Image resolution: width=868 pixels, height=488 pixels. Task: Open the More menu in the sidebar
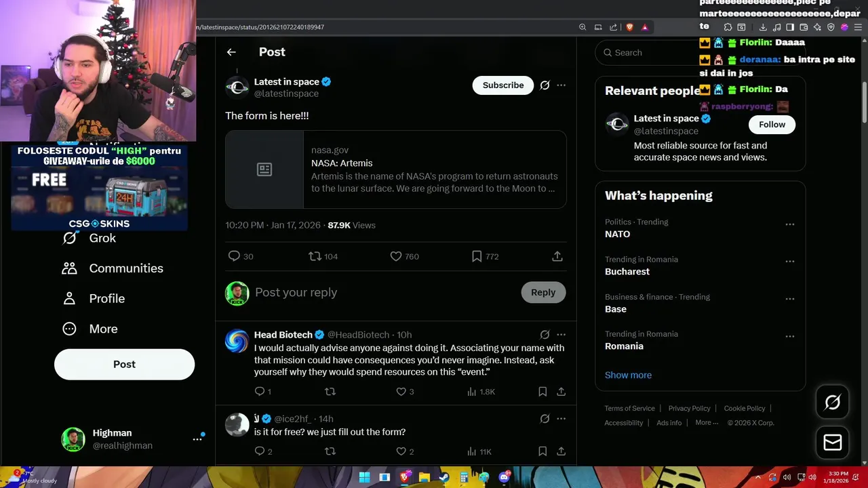pos(90,329)
